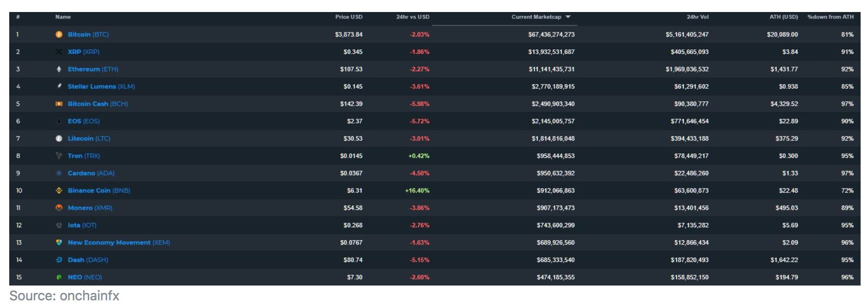Open the EOS (EOS) link
Screen dimensions: 868x304
tap(84, 121)
